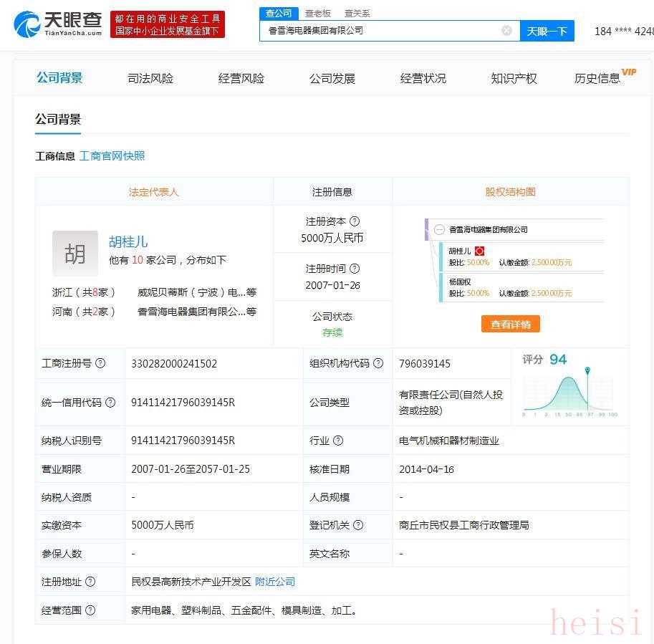654x644 pixels.
Task: Click the 民权县高新技术产业开发区 address text
Action: point(191,582)
